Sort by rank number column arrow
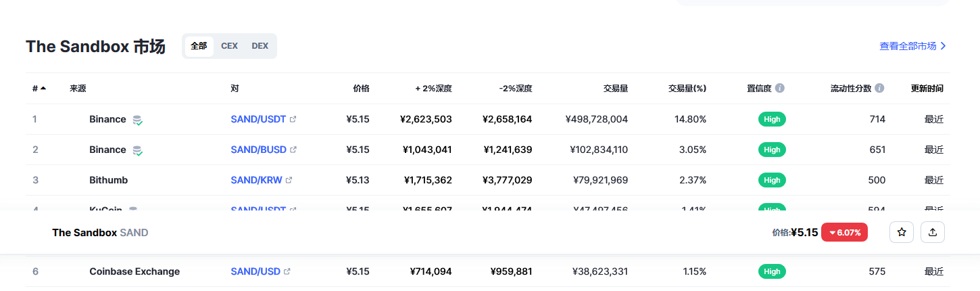980x291 pixels. [43, 88]
